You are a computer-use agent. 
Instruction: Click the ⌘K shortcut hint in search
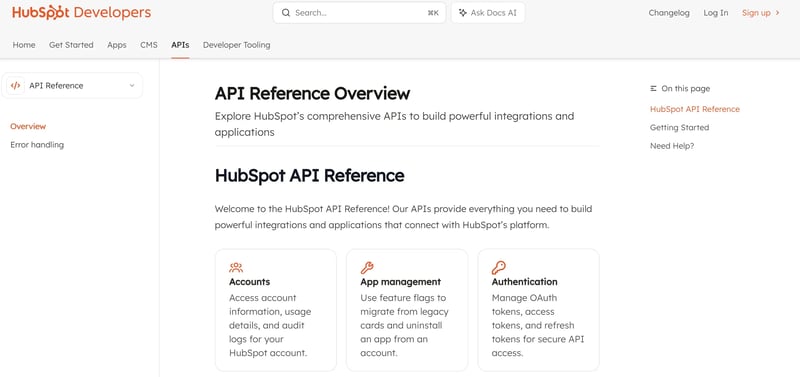(433, 13)
